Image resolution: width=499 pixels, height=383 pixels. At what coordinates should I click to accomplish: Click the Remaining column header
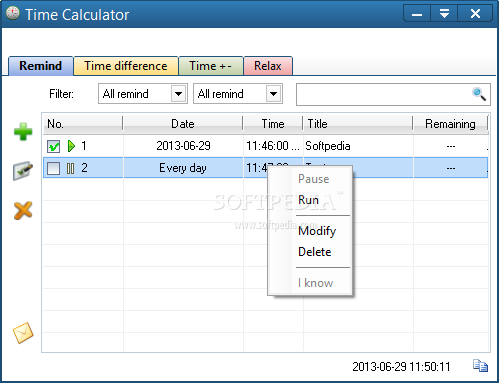point(450,124)
